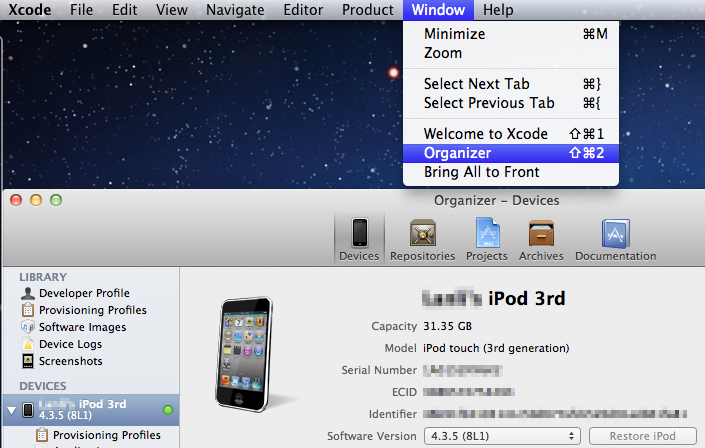705x448 pixels.
Task: Close the open Window menu
Action: (x=438, y=9)
